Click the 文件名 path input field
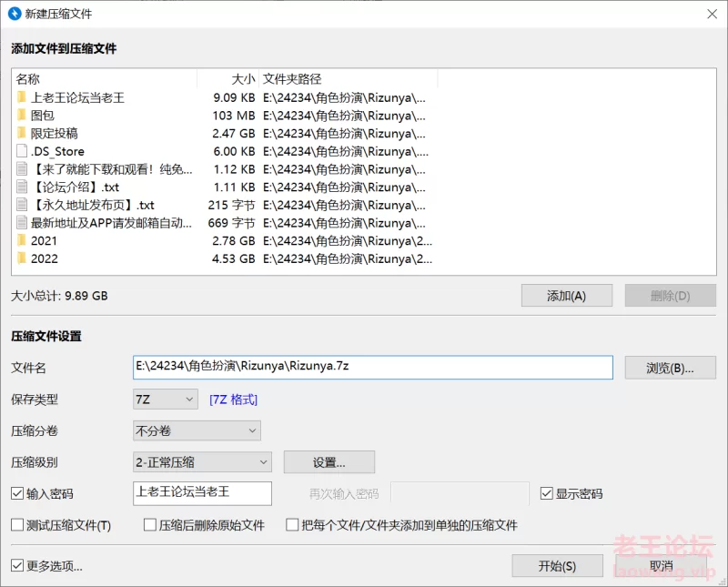The image size is (728, 587). 373,368
